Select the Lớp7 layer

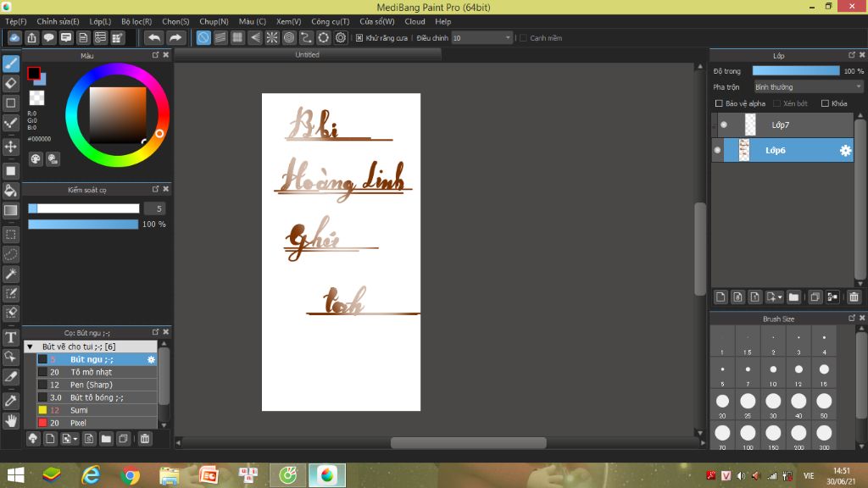tap(782, 125)
